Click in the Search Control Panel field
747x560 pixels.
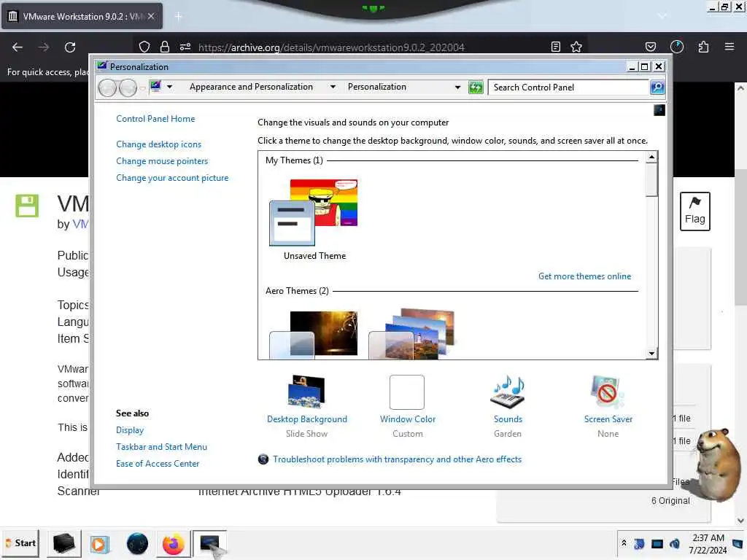(x=569, y=87)
